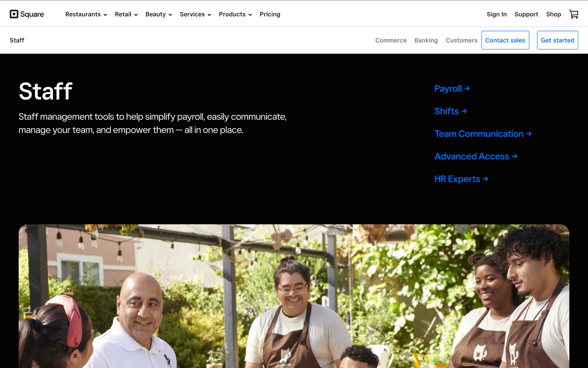Screen dimensions: 588x368
Task: Open the shopping cart icon
Action: (574, 14)
